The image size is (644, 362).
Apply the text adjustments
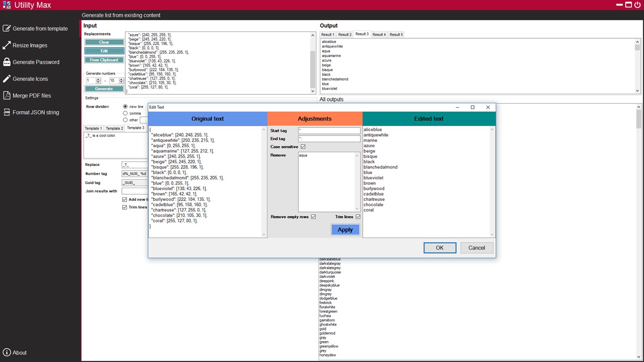pos(345,230)
